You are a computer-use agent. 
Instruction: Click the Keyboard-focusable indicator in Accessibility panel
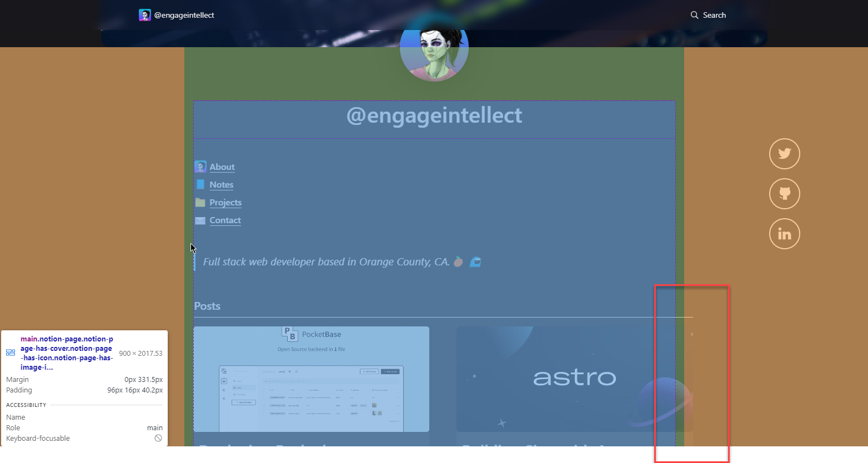pyautogui.click(x=158, y=438)
